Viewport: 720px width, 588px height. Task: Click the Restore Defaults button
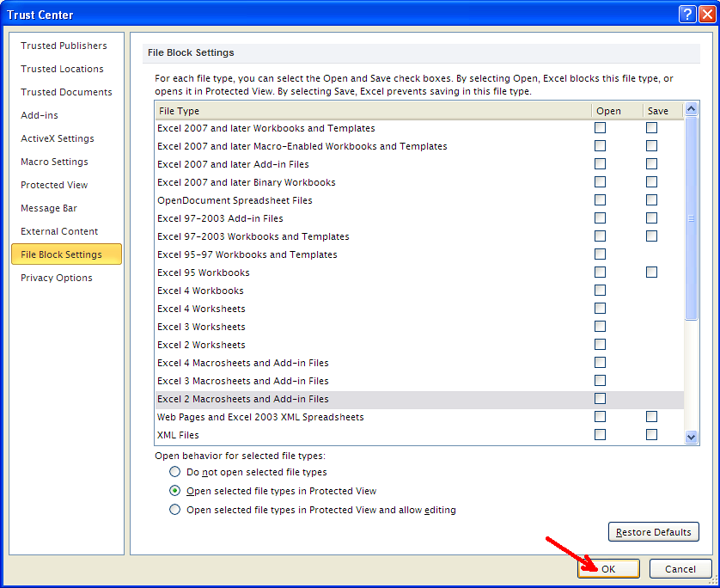[654, 532]
